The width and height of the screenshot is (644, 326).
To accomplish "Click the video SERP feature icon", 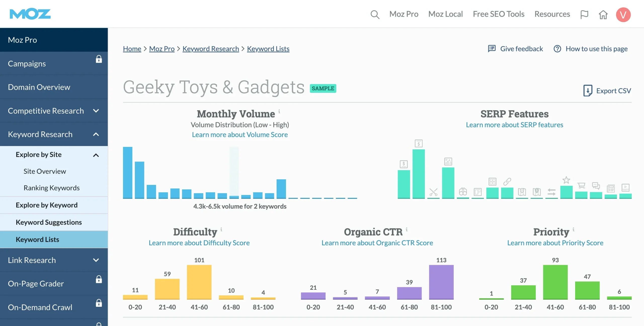I will click(626, 187).
